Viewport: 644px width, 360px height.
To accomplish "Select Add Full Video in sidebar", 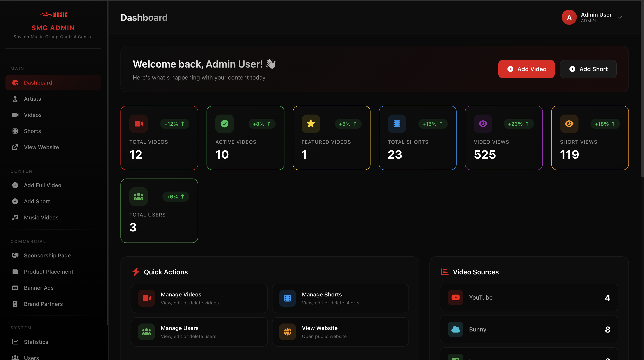I will (x=53, y=185).
